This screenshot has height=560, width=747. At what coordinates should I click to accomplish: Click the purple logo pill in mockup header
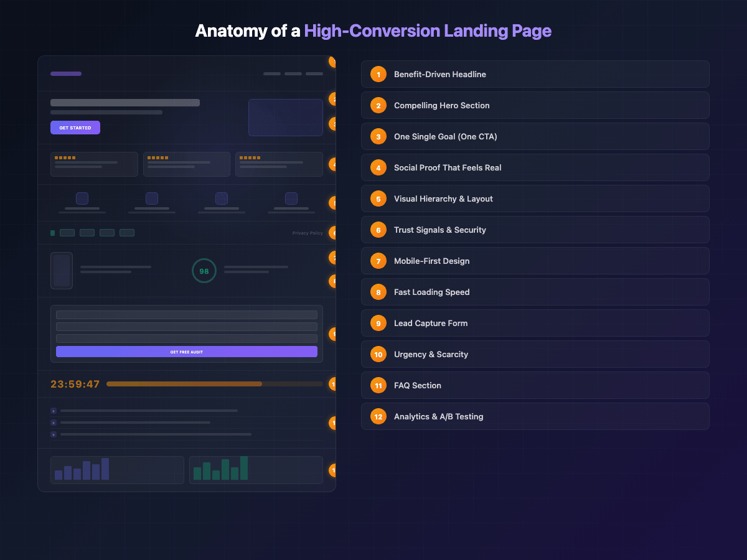[65, 73]
